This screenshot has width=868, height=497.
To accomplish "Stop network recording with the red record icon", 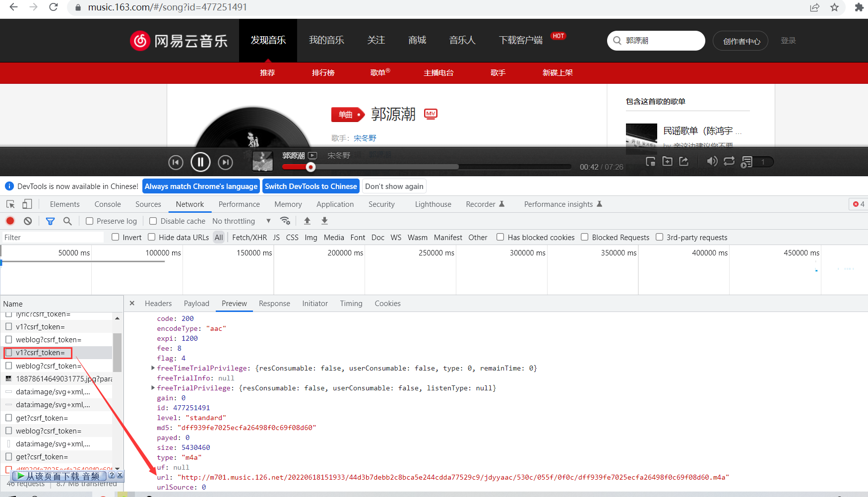I will click(10, 221).
